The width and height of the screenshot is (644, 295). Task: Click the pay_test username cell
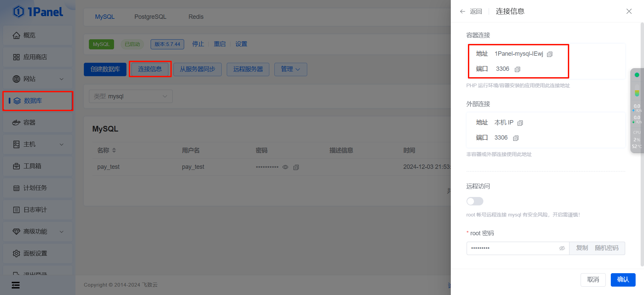[x=193, y=167]
